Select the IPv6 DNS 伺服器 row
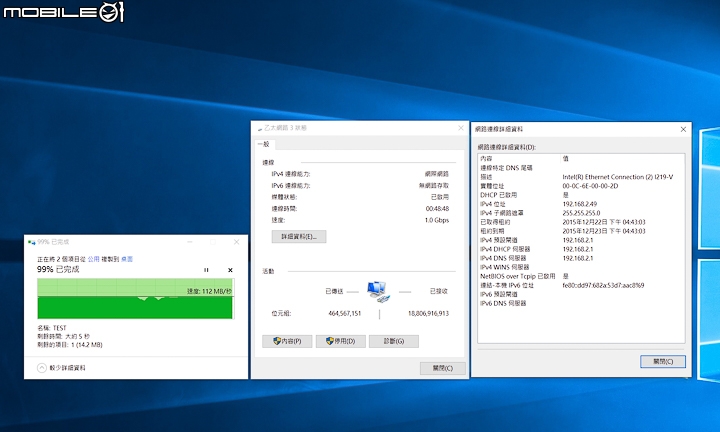The height and width of the screenshot is (432, 720). pos(581,303)
